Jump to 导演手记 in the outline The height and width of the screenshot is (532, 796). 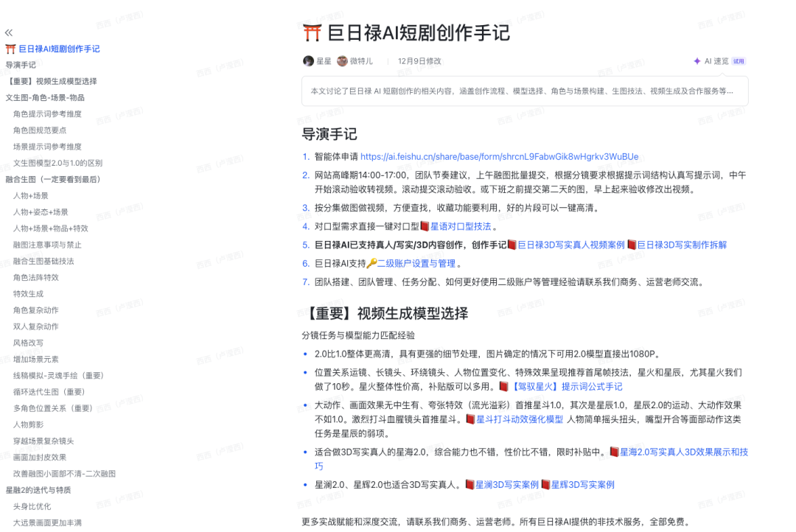point(21,65)
